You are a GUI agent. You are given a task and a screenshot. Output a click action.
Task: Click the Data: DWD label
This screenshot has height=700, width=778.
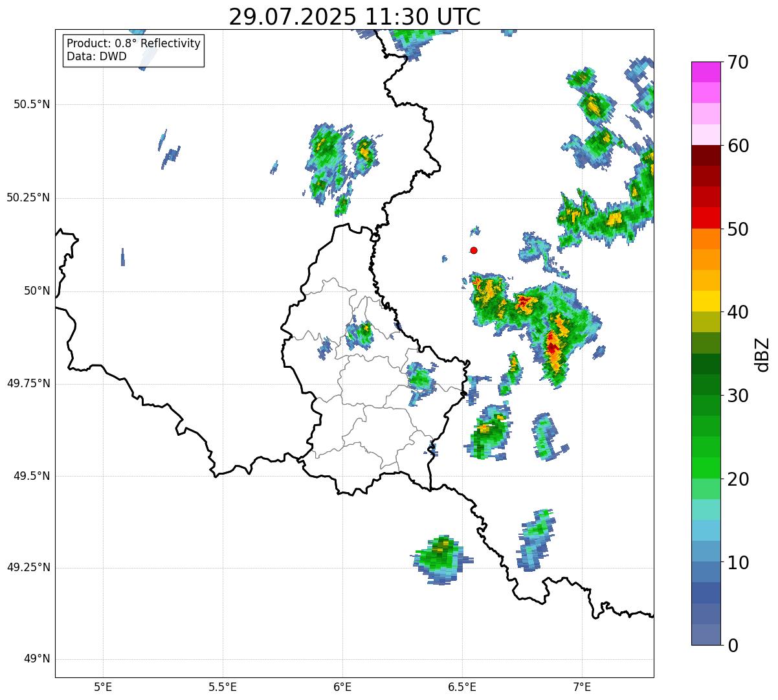pyautogui.click(x=96, y=56)
